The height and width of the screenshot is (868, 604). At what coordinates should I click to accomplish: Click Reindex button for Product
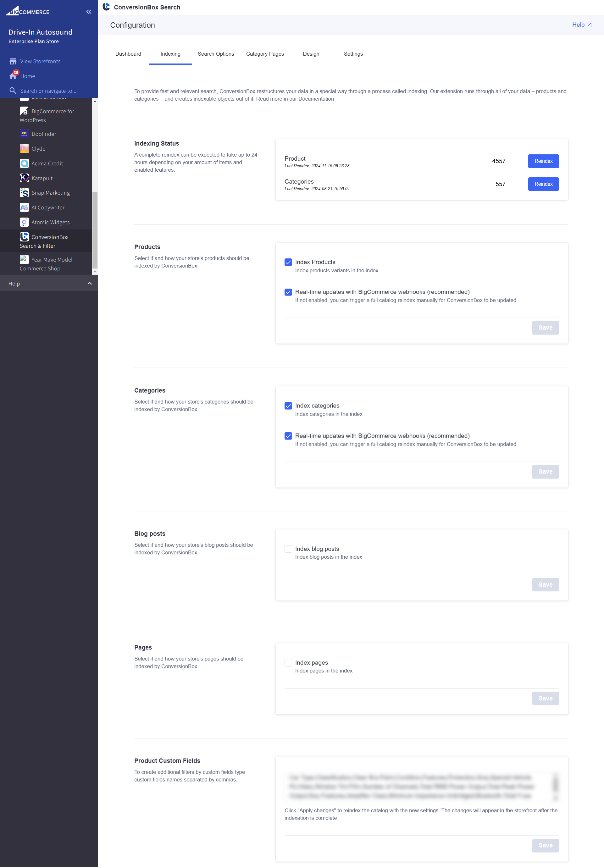tap(543, 161)
